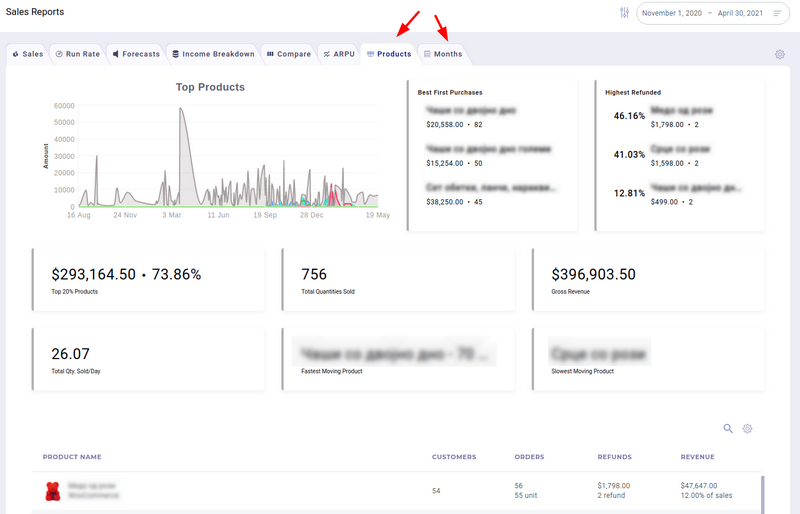Image resolution: width=800 pixels, height=514 pixels.
Task: Open report settings gear beside the tabs
Action: [780, 54]
